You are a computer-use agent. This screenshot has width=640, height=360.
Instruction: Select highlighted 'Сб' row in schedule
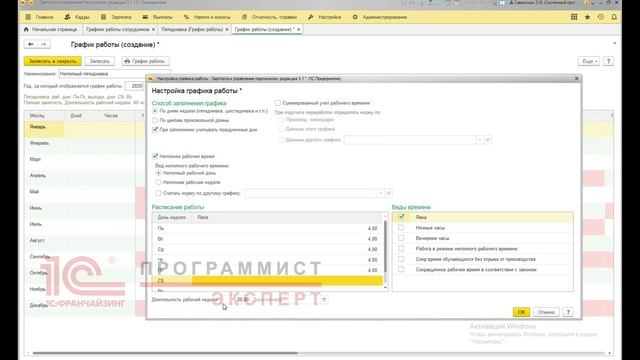click(268, 281)
